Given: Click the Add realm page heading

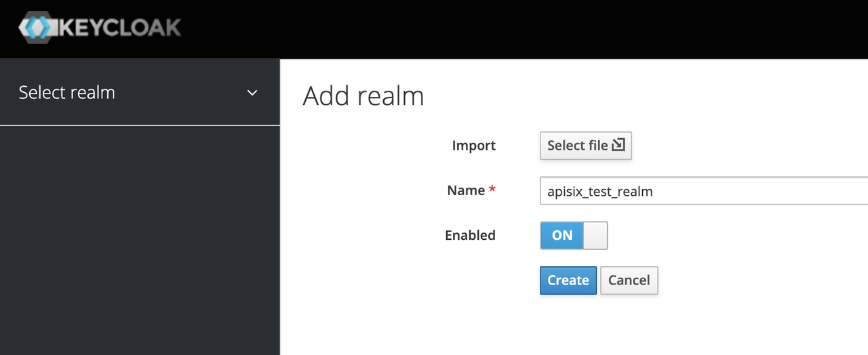Looking at the screenshot, I should coord(363,96).
